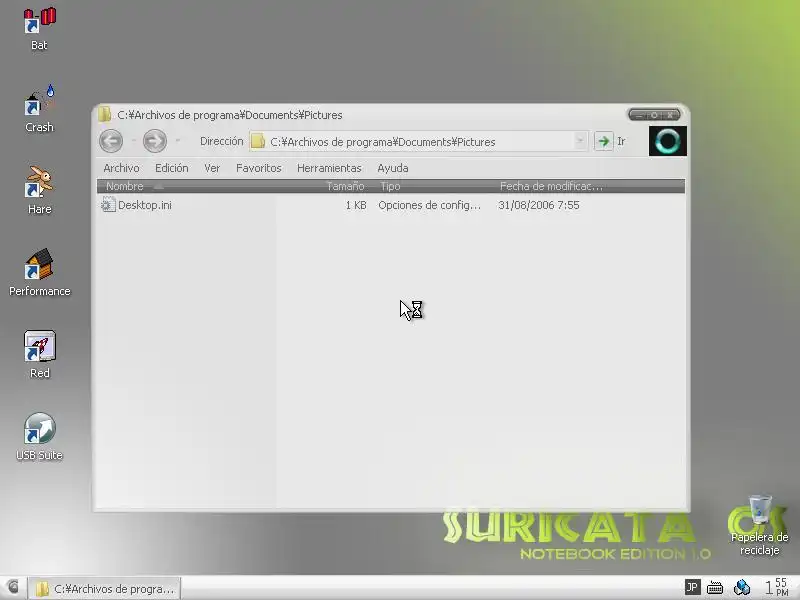Click the JP language indicator in tray

click(x=692, y=588)
